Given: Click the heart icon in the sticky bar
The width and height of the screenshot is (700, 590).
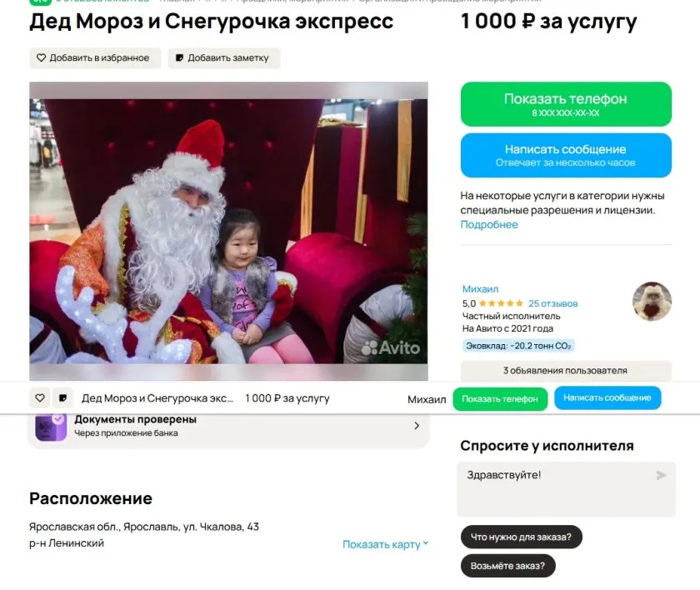Looking at the screenshot, I should 40,397.
